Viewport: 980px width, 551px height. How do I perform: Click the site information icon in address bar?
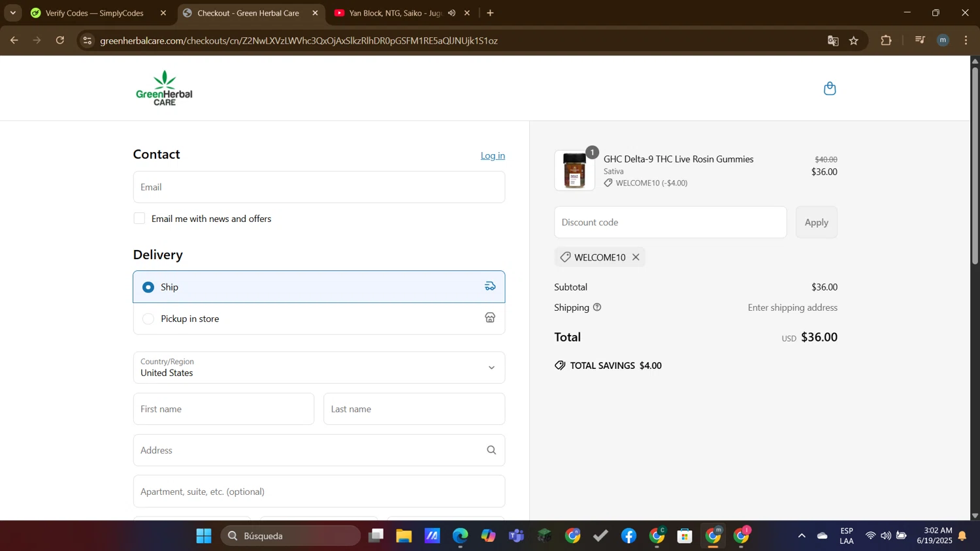(87, 40)
